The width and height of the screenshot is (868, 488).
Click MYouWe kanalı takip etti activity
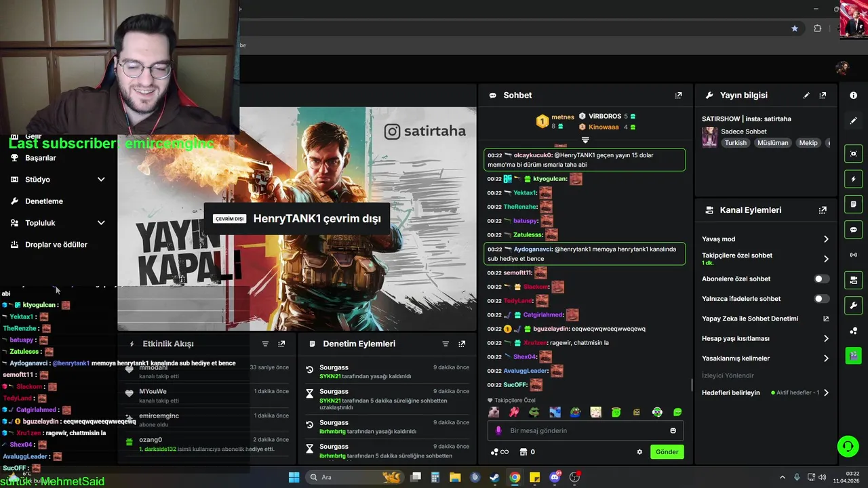click(207, 396)
